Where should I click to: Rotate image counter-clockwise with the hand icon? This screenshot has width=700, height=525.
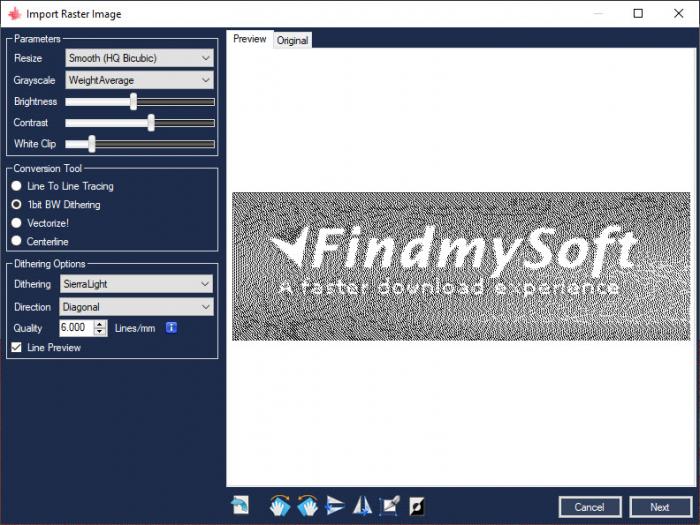tap(308, 506)
